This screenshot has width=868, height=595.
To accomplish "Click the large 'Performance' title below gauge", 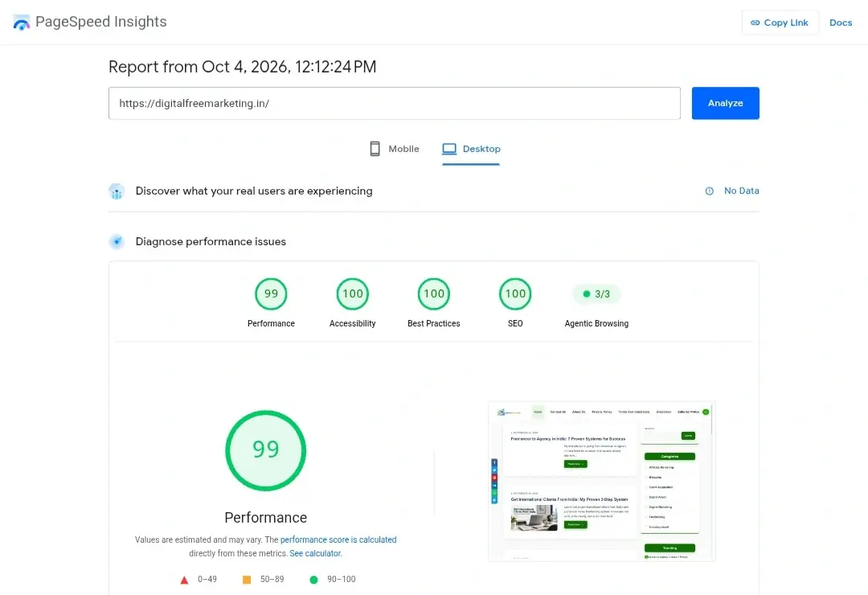I will 266,518.
